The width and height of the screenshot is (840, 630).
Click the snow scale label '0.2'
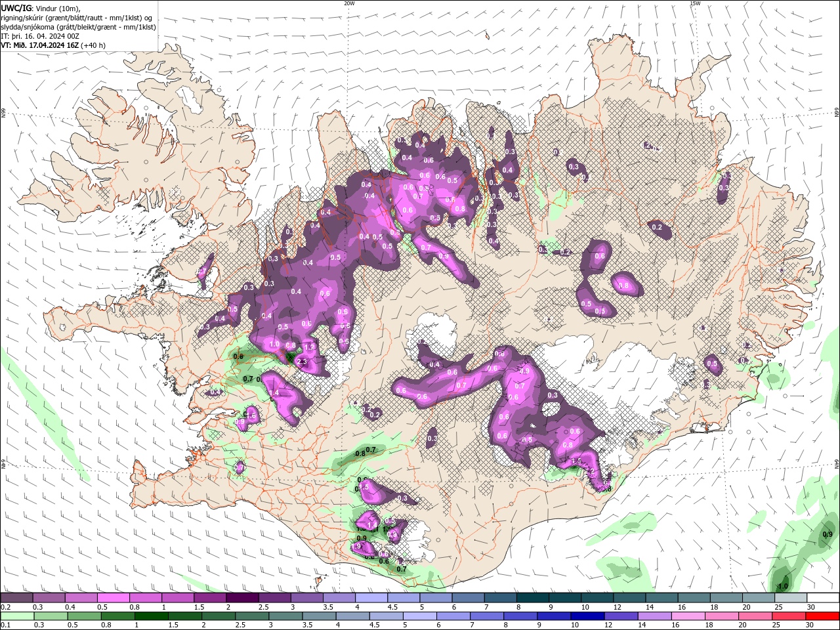click(x=5, y=607)
